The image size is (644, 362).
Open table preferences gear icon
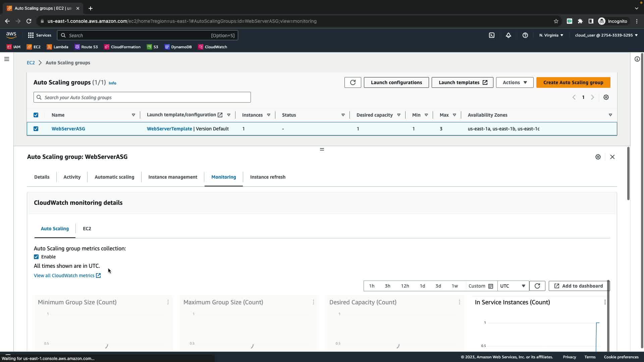tap(606, 97)
